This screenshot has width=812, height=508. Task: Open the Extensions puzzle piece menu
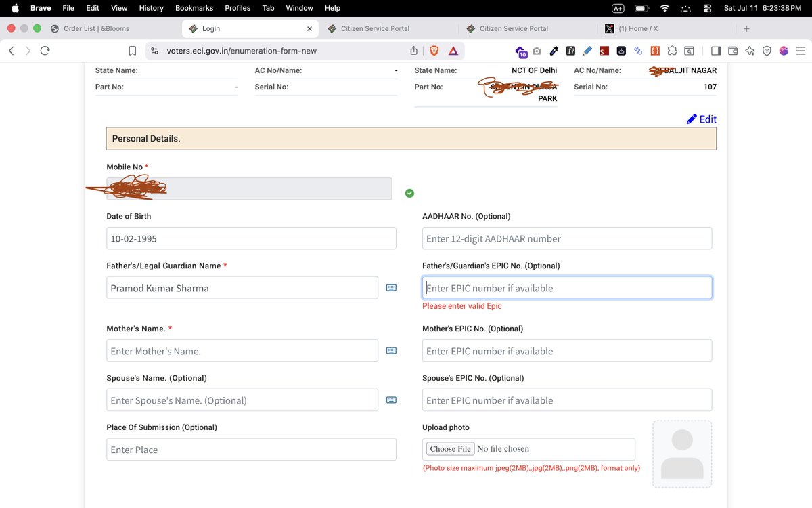(x=672, y=51)
